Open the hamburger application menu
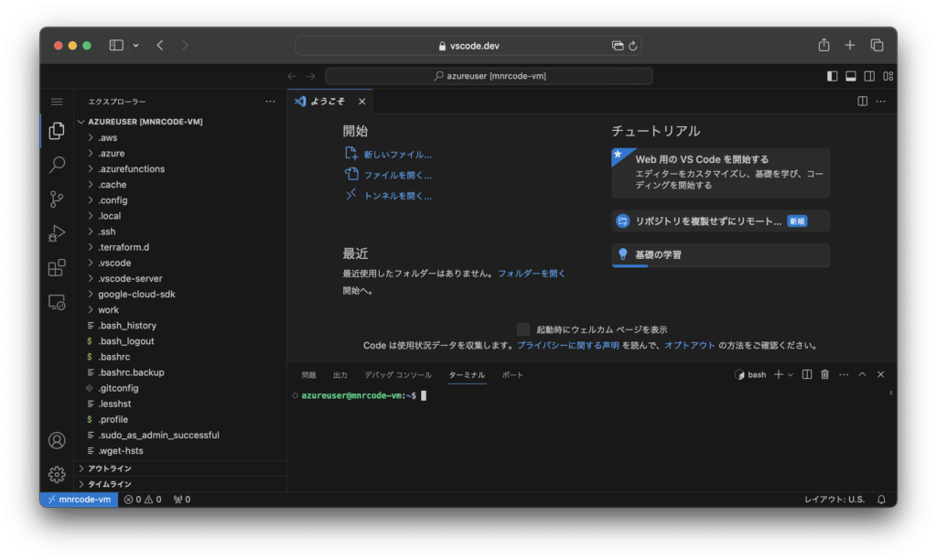937x560 pixels. coord(57,102)
